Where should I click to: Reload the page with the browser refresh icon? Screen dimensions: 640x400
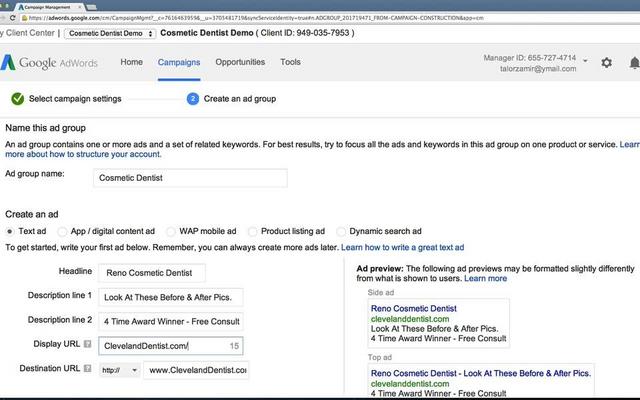[x=13, y=18]
